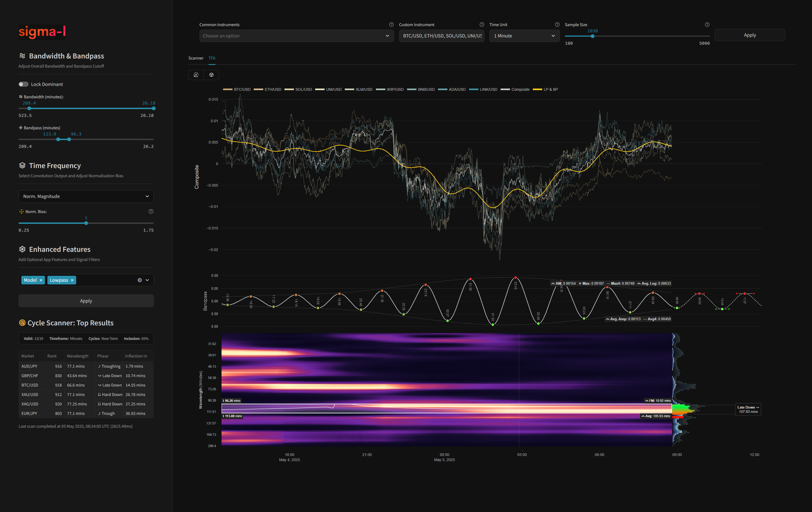Select the TFA tab
812x512 pixels.
pos(212,58)
